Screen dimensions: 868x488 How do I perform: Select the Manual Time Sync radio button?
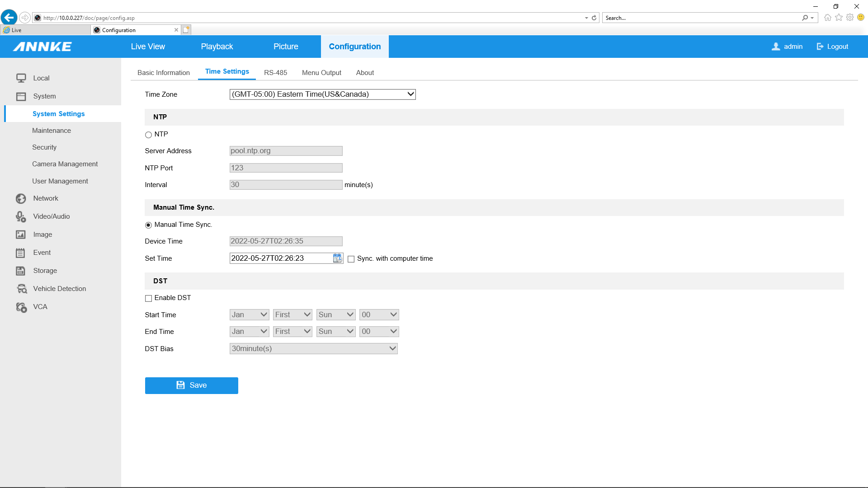click(x=148, y=225)
